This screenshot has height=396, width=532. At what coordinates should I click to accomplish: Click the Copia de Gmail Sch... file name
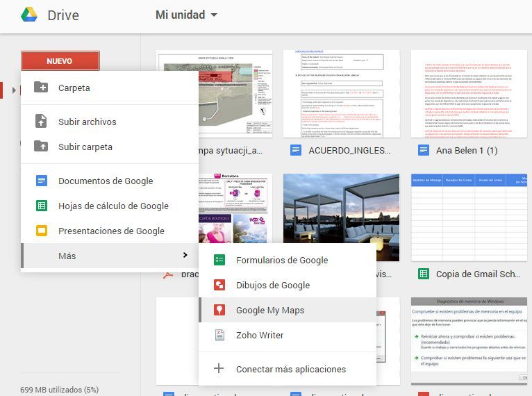pos(478,274)
